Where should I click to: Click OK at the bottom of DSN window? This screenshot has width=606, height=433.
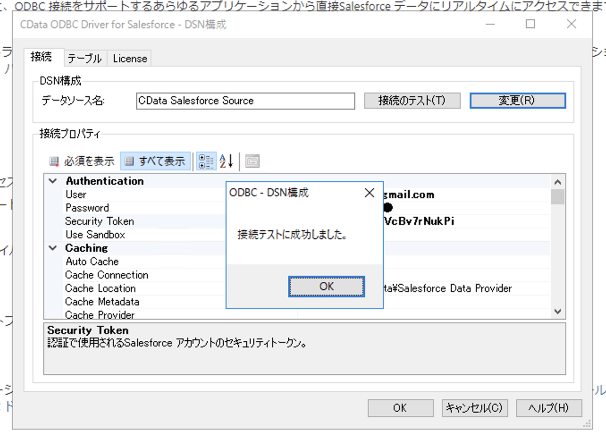pyautogui.click(x=400, y=408)
